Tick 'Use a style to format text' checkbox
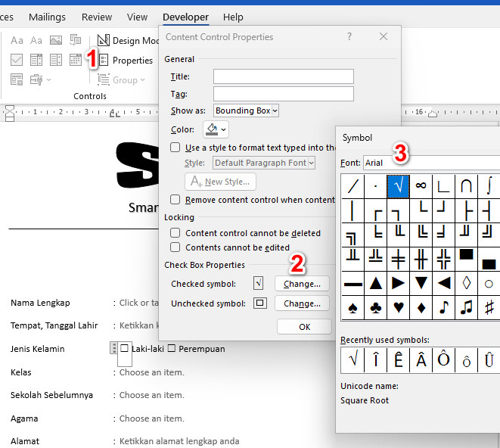 coord(175,148)
